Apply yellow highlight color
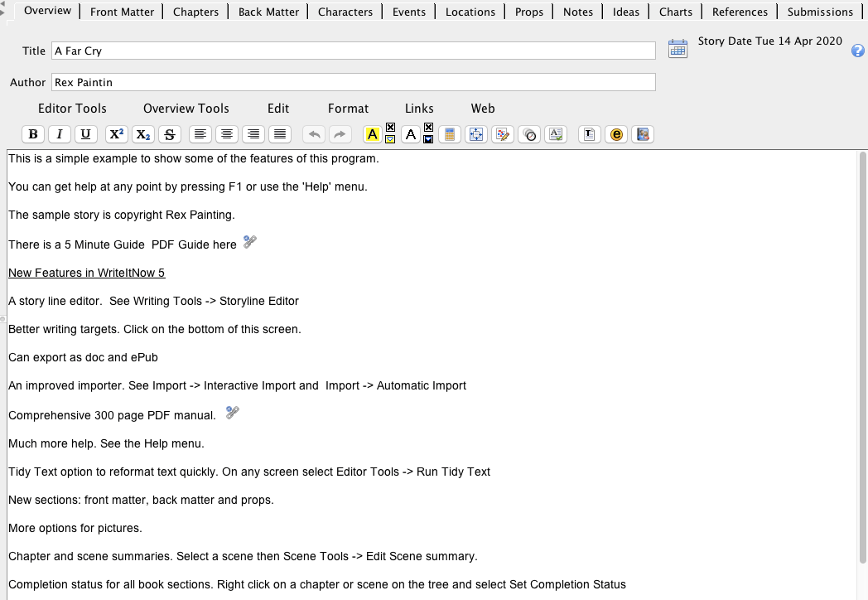The width and height of the screenshot is (868, 600). tap(373, 134)
